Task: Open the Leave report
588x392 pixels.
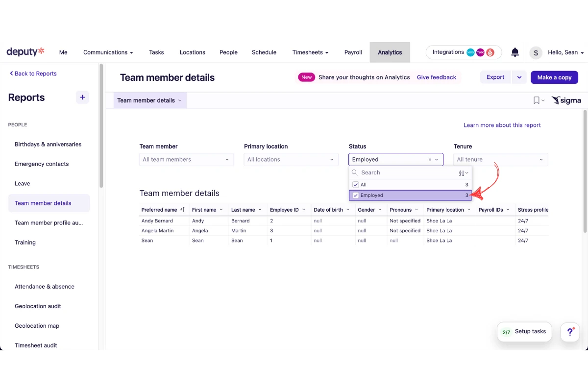Action: [x=23, y=184]
